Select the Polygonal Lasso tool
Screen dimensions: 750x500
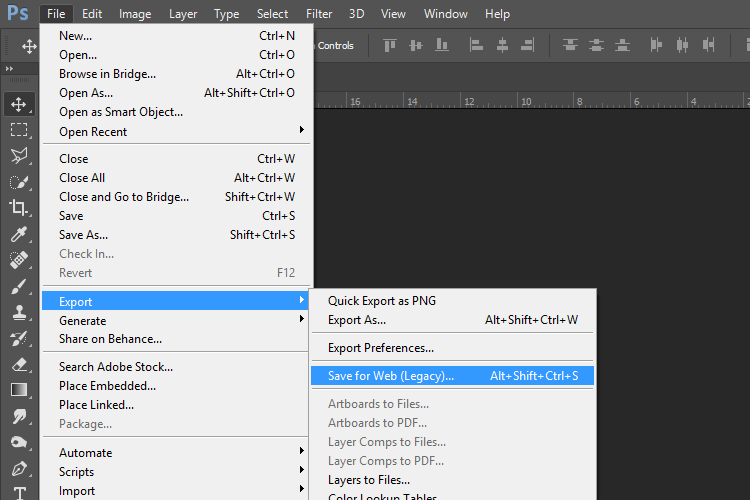[x=19, y=156]
